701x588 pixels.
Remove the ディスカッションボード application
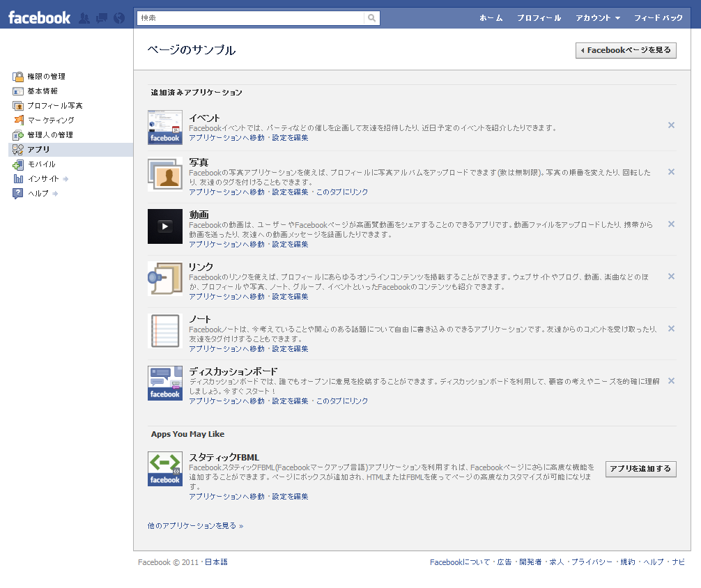coord(671,381)
